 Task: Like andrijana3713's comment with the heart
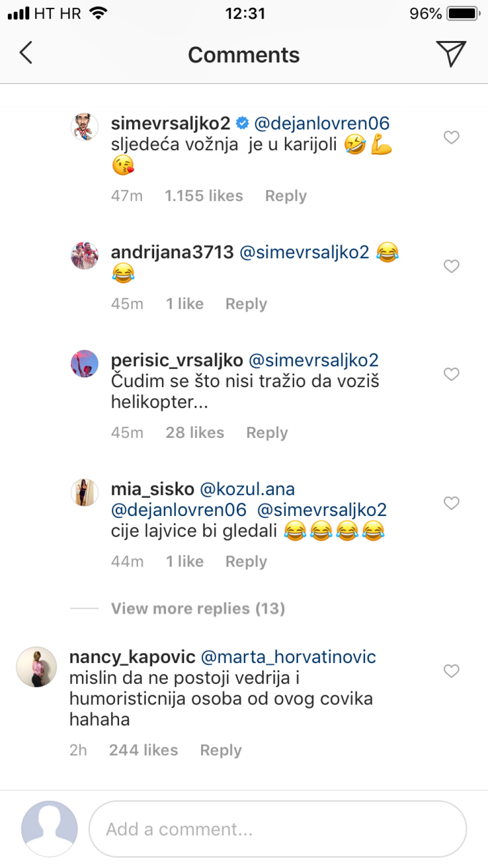451,267
